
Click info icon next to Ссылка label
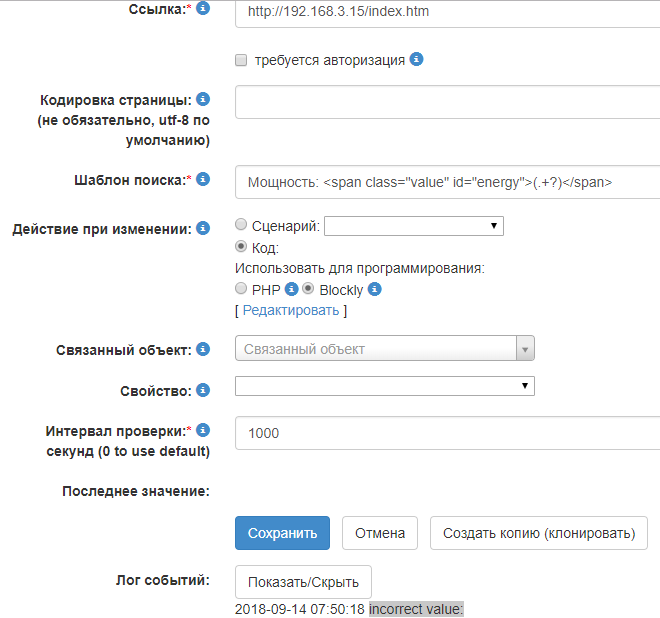point(204,8)
